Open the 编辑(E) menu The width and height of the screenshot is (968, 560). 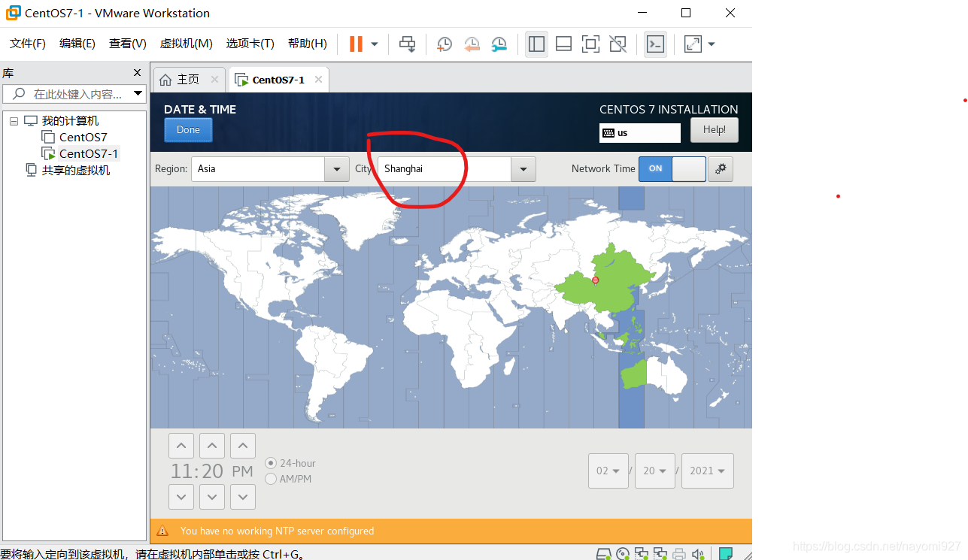coord(77,44)
